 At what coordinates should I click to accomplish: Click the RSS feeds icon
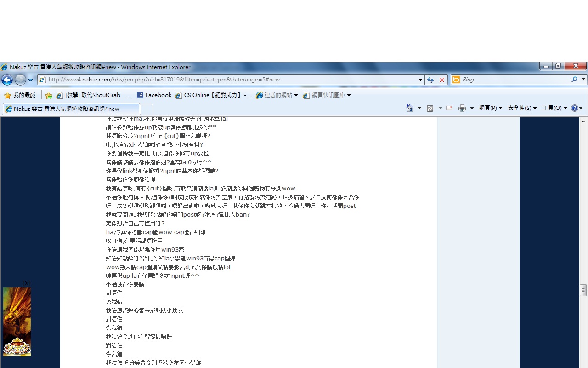(430, 108)
